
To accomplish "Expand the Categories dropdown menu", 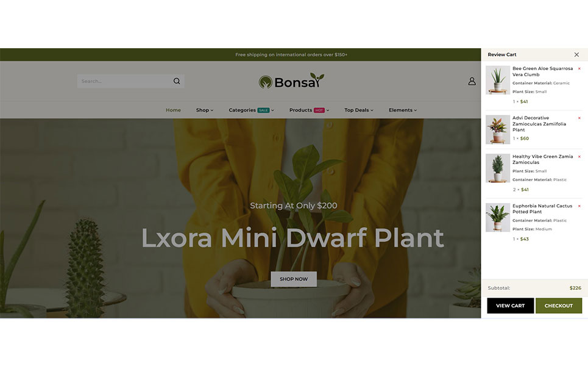I will coord(251,110).
